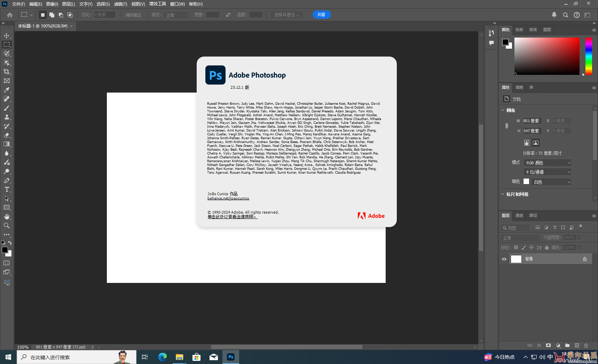Screen dimensions: 598x364
Task: Select the Eraser tool
Action: [7, 135]
